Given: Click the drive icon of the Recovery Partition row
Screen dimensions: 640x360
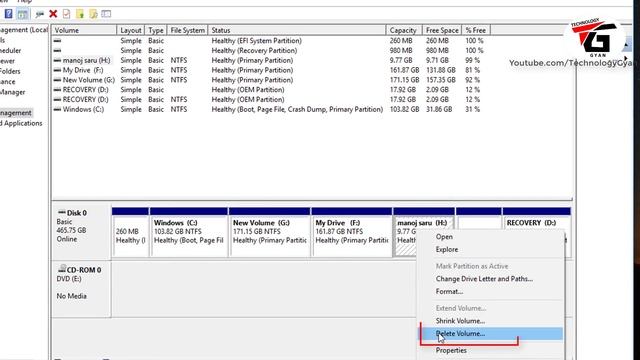Looking at the screenshot, I should point(58,51).
